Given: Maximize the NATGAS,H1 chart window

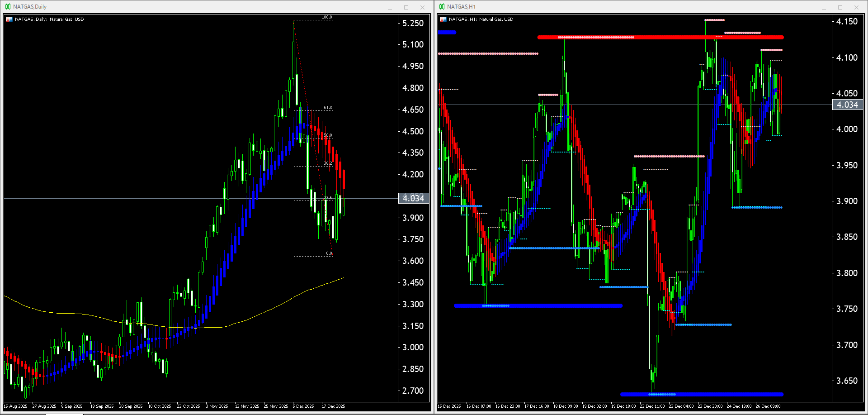Looking at the screenshot, I should [840, 7].
